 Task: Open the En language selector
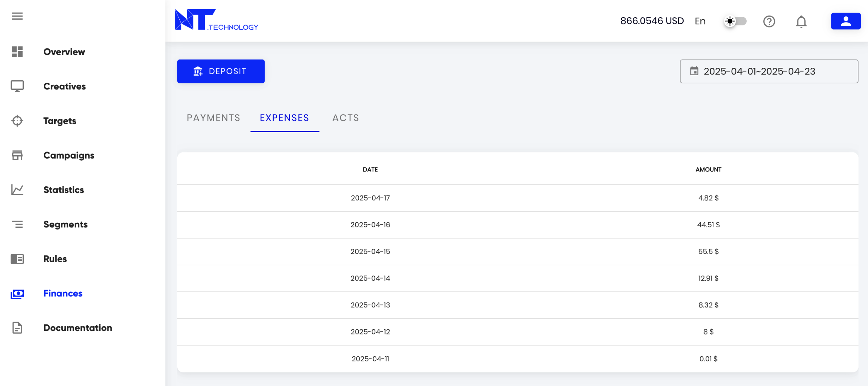click(x=700, y=21)
